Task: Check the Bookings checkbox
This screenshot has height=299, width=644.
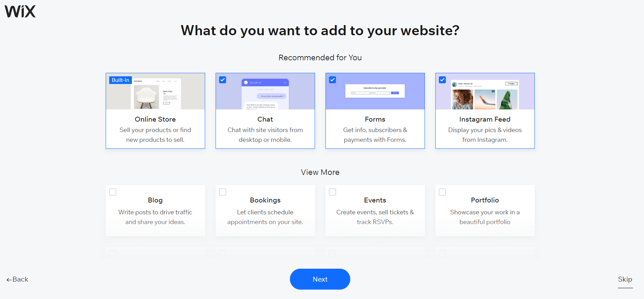Action: point(223,192)
